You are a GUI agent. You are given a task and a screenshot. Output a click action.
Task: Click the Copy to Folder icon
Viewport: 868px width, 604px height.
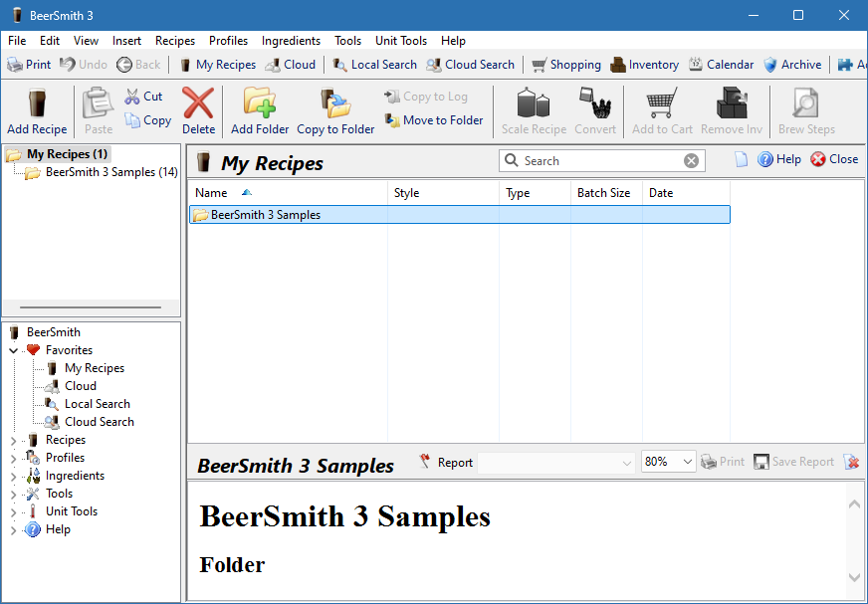click(x=335, y=103)
